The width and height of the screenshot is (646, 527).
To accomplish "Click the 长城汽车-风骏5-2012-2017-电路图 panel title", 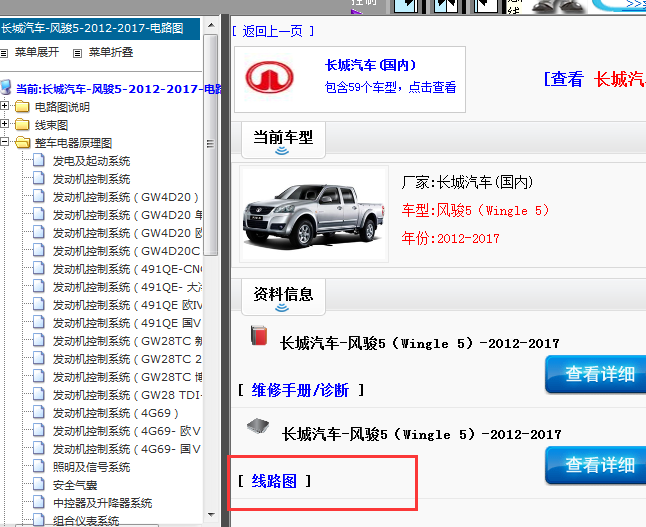I will pyautogui.click(x=92, y=28).
